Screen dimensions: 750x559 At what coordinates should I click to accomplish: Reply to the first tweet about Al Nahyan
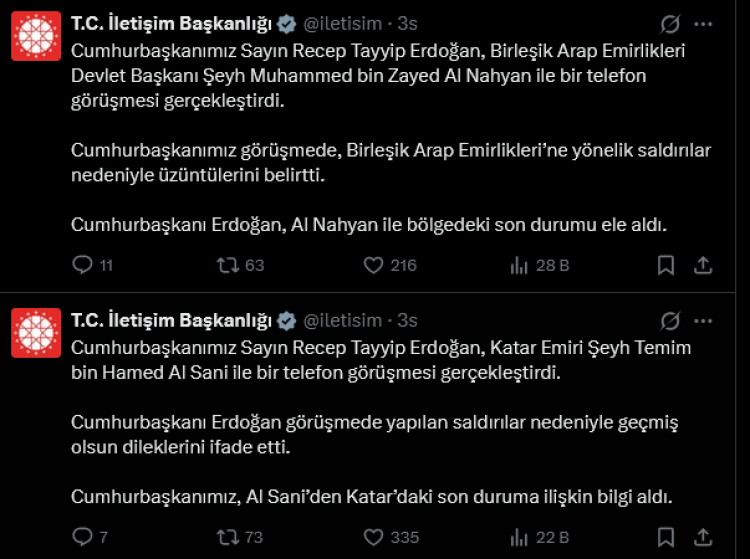(x=83, y=265)
